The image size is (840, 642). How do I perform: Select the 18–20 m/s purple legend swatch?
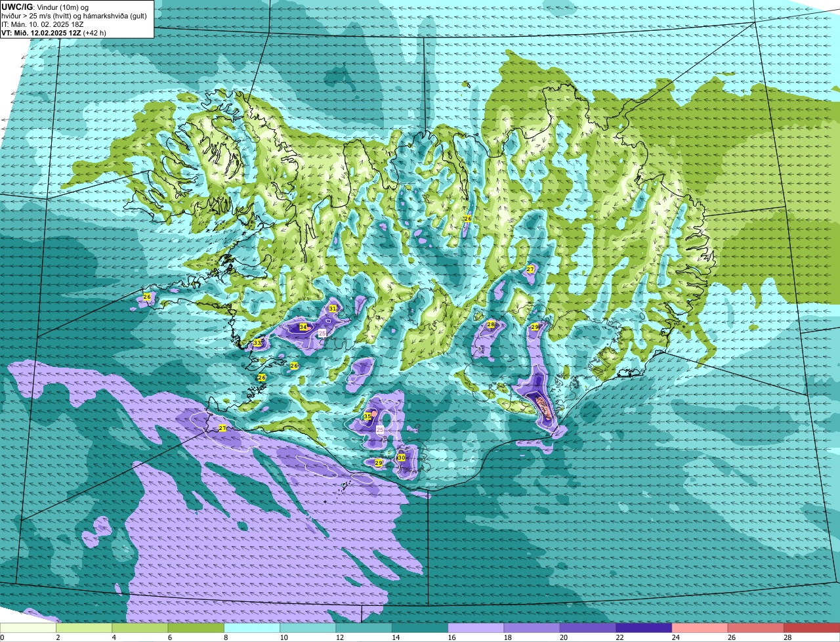tap(532, 628)
